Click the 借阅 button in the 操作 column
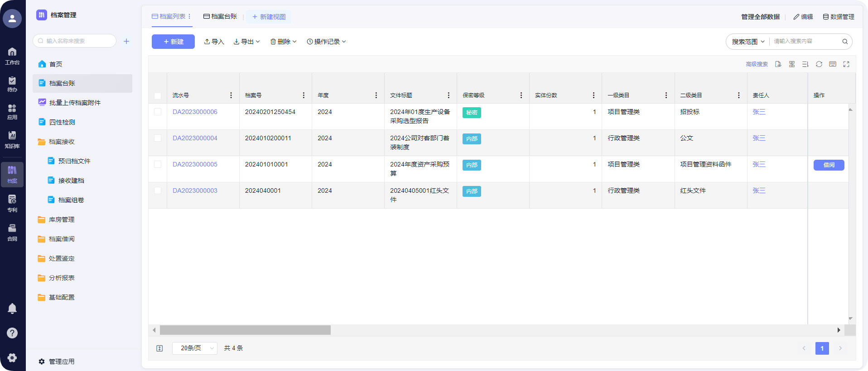Screen dimensions: 868x371 828,165
